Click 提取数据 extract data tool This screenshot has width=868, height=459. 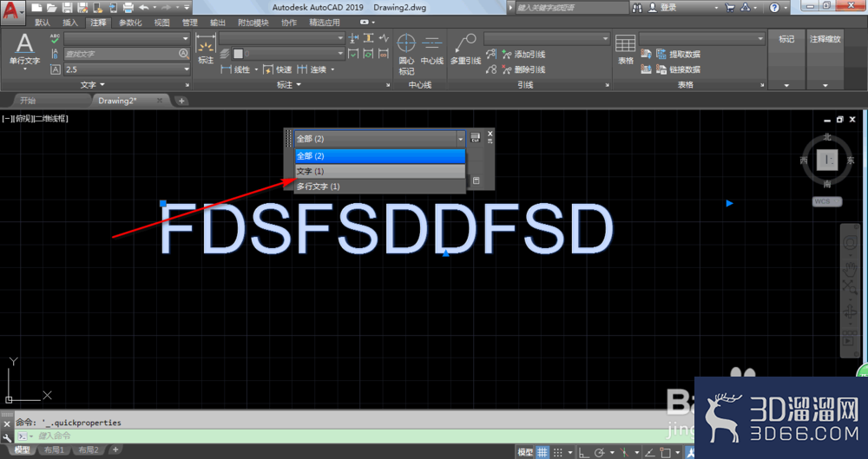pos(678,55)
